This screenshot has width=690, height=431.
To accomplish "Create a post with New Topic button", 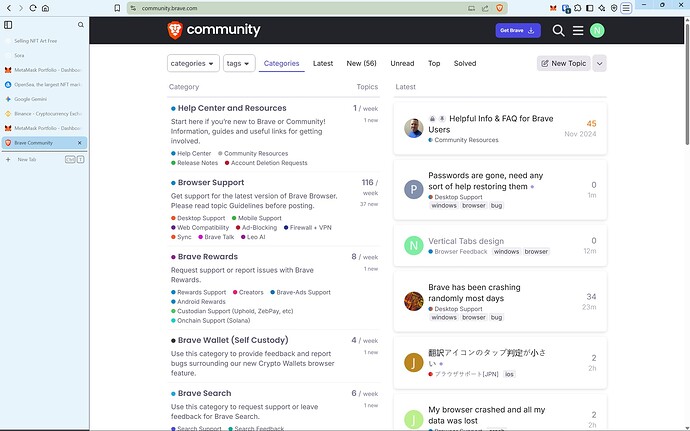I will click(563, 63).
